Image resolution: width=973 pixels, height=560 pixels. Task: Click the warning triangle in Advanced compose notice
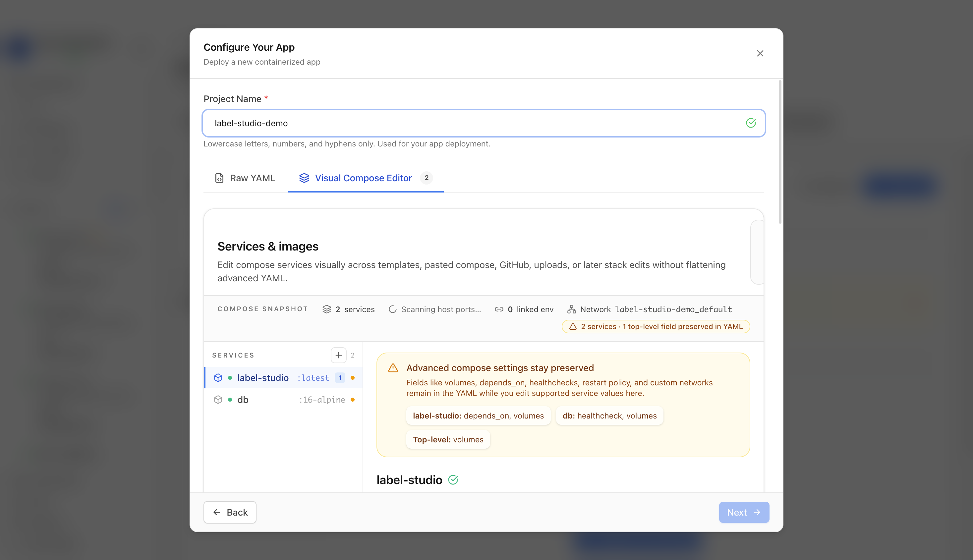393,368
